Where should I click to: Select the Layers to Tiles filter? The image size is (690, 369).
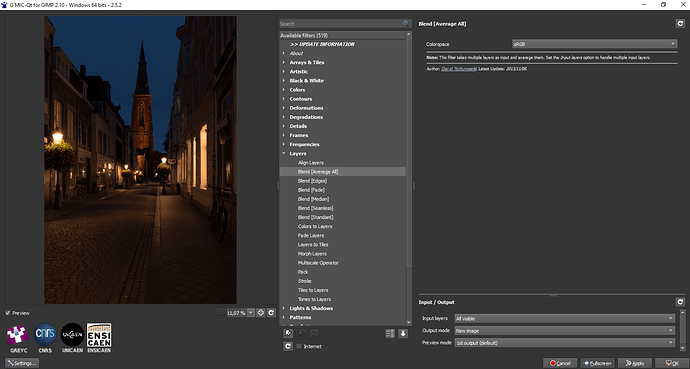[313, 245]
